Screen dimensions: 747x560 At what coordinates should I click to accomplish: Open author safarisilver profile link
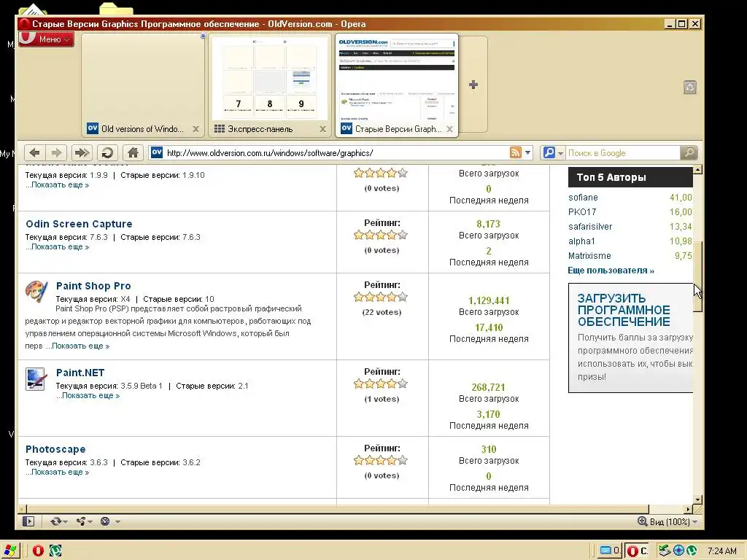(x=589, y=227)
